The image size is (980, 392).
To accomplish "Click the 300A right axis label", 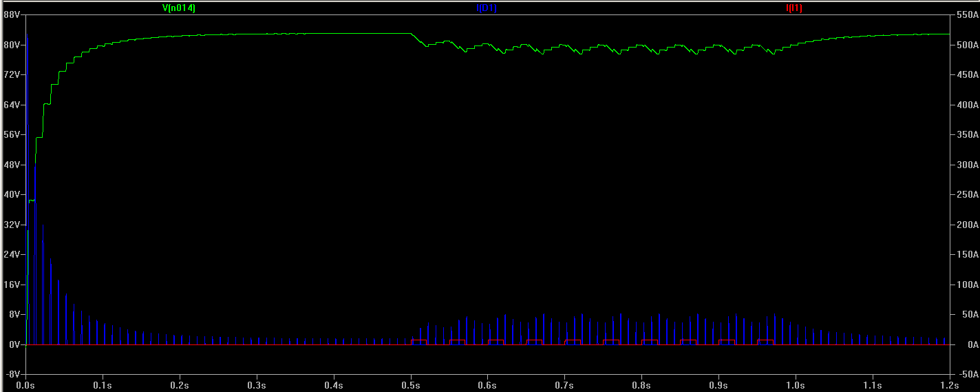I will [x=967, y=165].
